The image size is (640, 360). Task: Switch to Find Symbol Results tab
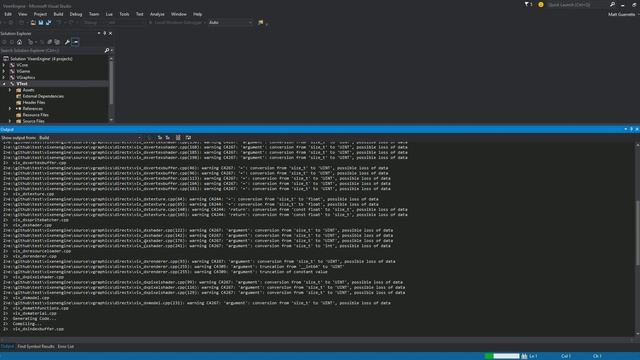pyautogui.click(x=36, y=347)
